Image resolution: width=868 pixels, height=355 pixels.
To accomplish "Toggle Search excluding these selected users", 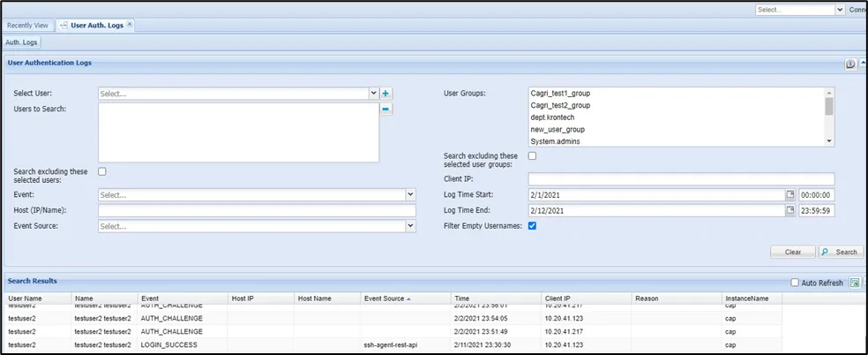I will click(101, 171).
